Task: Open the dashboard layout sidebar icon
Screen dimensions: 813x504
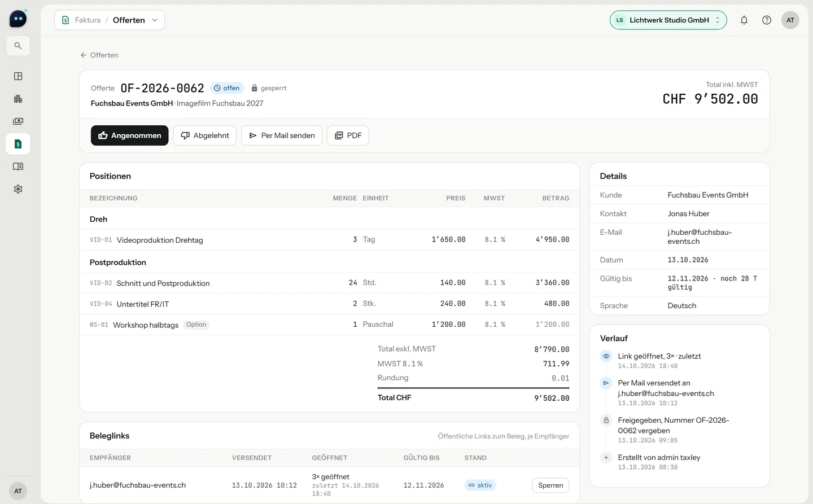Action: [x=18, y=76]
